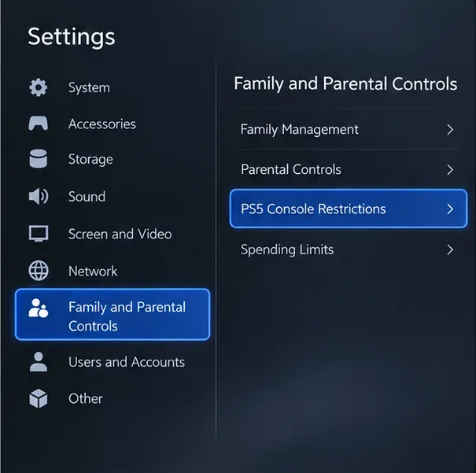This screenshot has width=476, height=473.
Task: Select the Accessories label in the sidebar
Action: 102,124
